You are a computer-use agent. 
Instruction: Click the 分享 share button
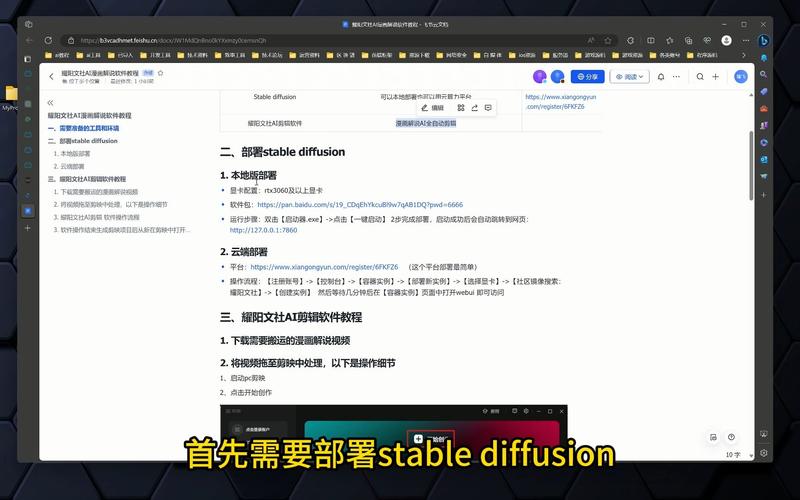[587, 77]
